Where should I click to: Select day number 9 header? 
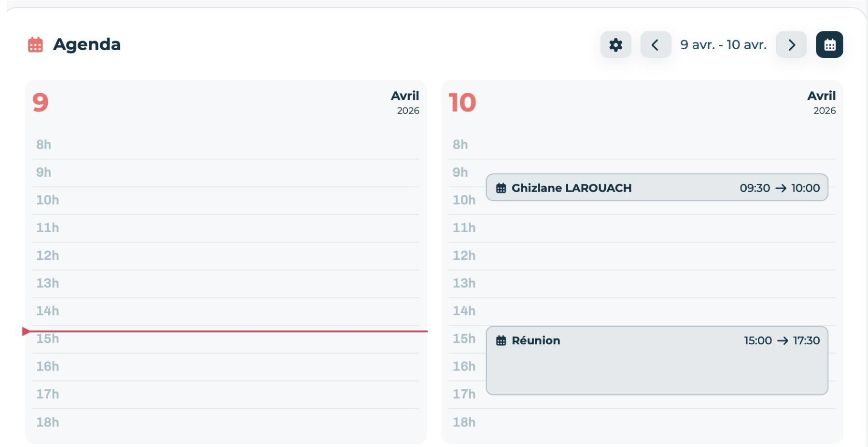(41, 102)
